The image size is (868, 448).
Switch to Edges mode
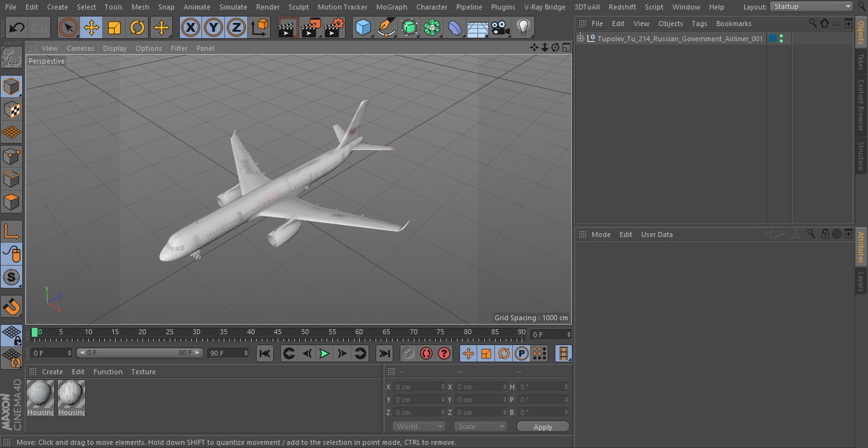click(x=11, y=179)
